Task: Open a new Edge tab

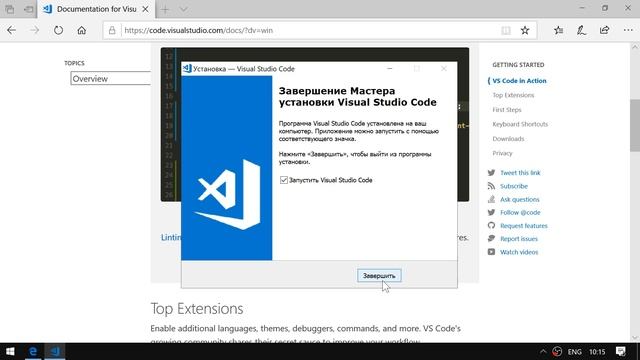Action: coord(165,9)
